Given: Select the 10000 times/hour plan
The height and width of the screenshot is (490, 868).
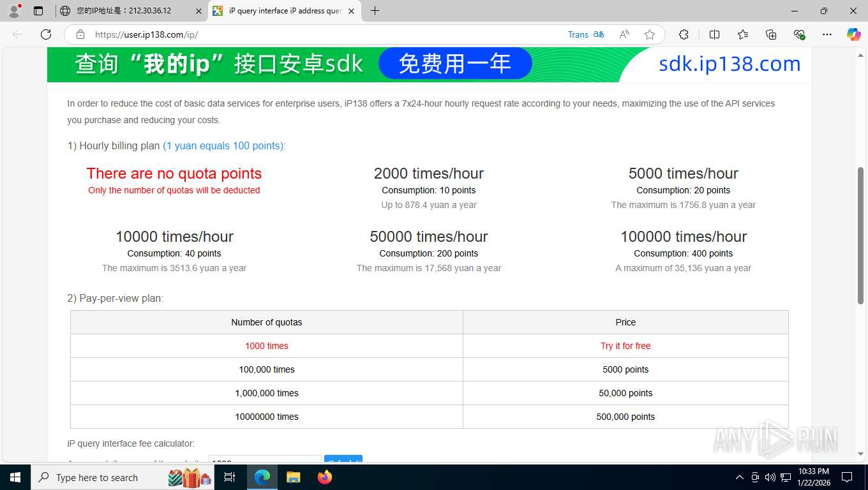Looking at the screenshot, I should tap(174, 237).
